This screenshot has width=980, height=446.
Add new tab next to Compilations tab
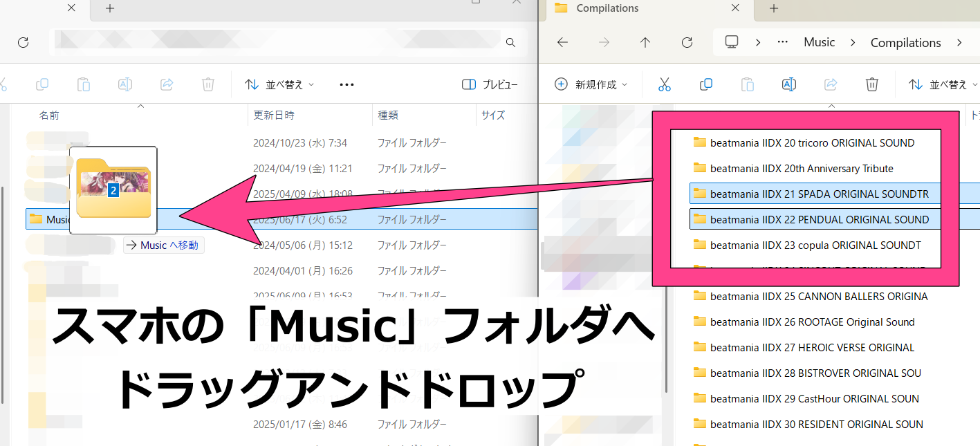774,8
